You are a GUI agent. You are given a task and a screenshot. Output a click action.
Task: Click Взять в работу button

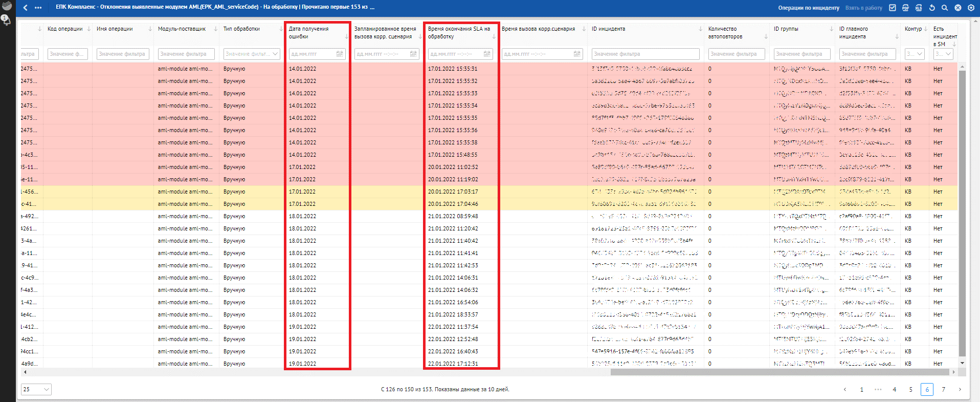863,8
